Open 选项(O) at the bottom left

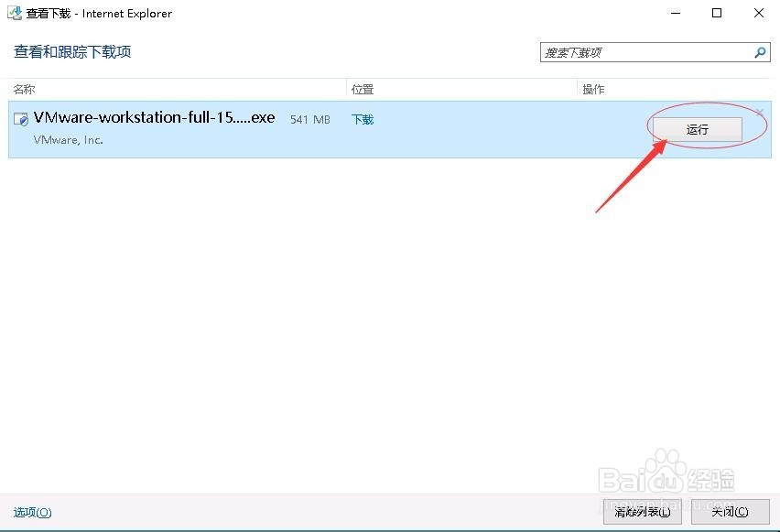pyautogui.click(x=31, y=513)
